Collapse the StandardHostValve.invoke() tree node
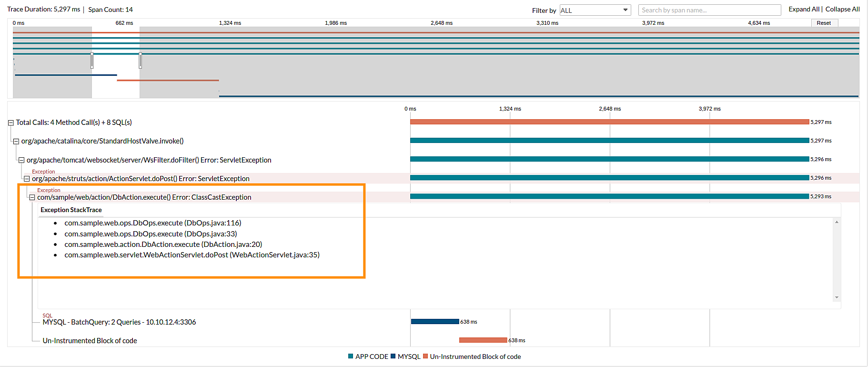This screenshot has width=868, height=367. tap(16, 142)
